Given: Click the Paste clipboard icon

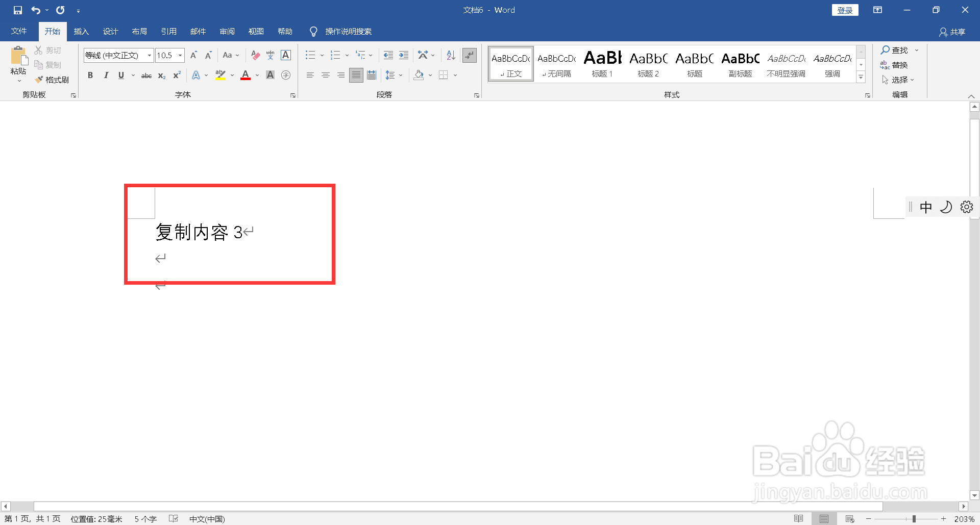Looking at the screenshot, I should pyautogui.click(x=18, y=56).
